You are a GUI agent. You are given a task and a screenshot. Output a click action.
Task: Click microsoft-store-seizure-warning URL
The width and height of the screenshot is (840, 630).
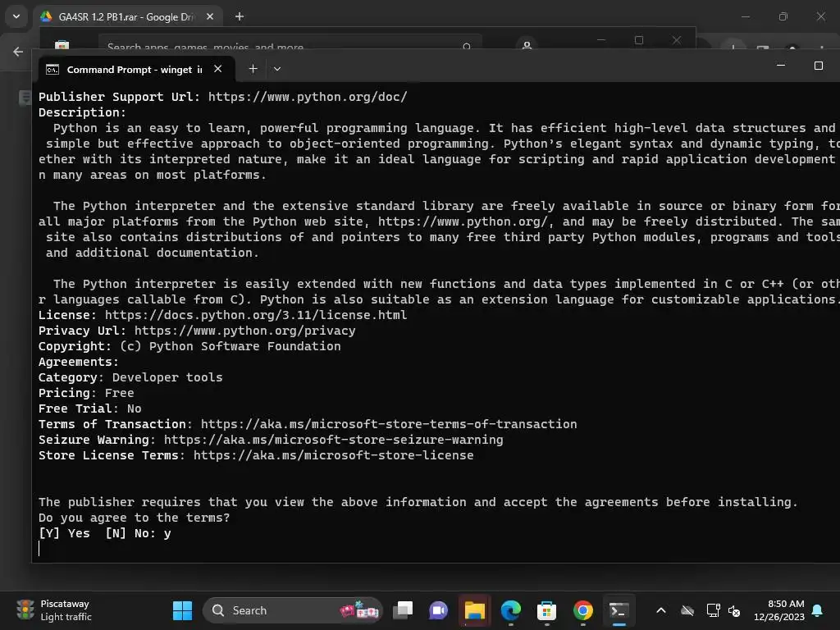coord(333,440)
